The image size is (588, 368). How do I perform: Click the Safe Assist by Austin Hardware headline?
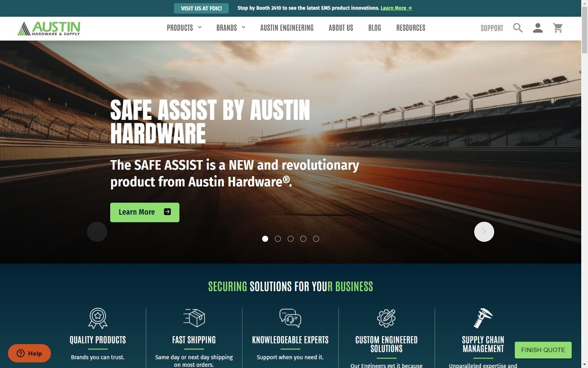(210, 121)
